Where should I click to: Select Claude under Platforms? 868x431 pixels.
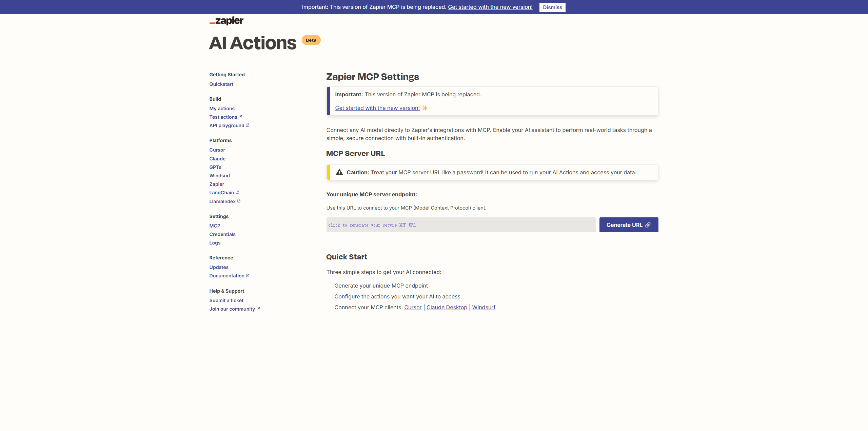pyautogui.click(x=217, y=159)
